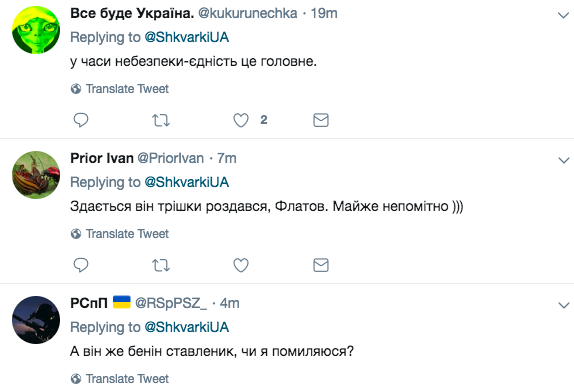Like the tweet with 2 likes

[x=241, y=120]
